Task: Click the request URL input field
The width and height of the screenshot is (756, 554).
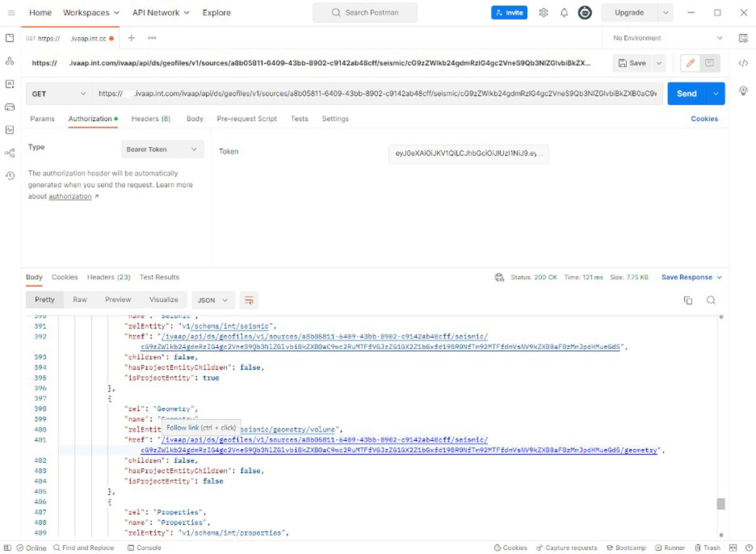Action: click(378, 94)
